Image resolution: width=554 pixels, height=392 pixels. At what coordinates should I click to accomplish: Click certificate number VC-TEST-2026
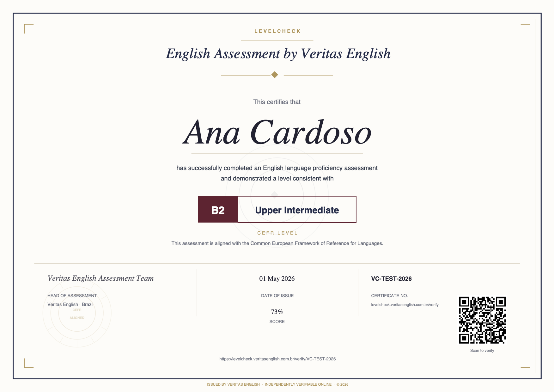pos(391,279)
